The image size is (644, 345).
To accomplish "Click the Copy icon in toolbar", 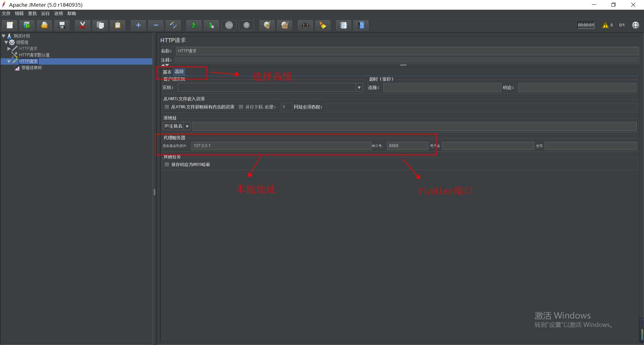I will (100, 25).
